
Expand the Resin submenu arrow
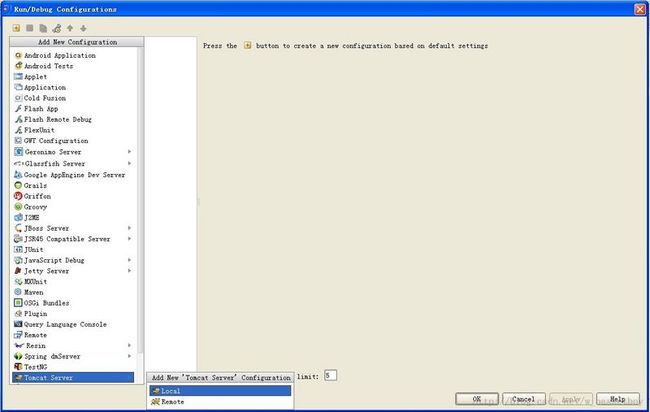coord(129,345)
